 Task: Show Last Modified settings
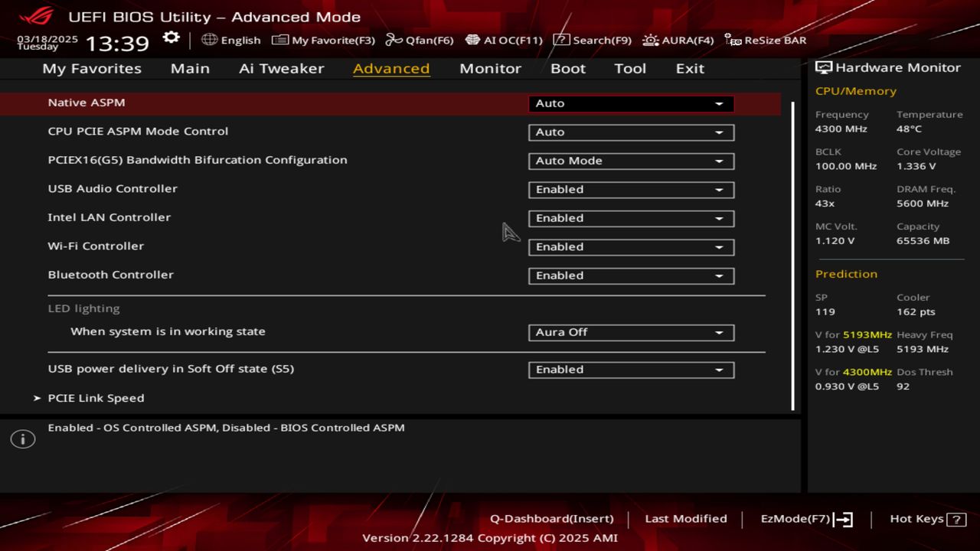[686, 519]
